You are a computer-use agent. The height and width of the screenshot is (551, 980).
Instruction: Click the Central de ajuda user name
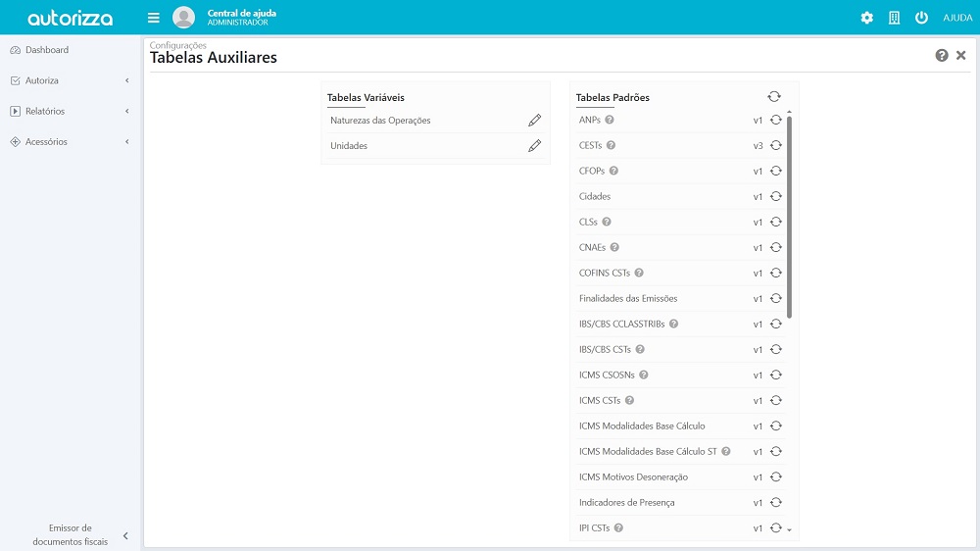point(241,13)
